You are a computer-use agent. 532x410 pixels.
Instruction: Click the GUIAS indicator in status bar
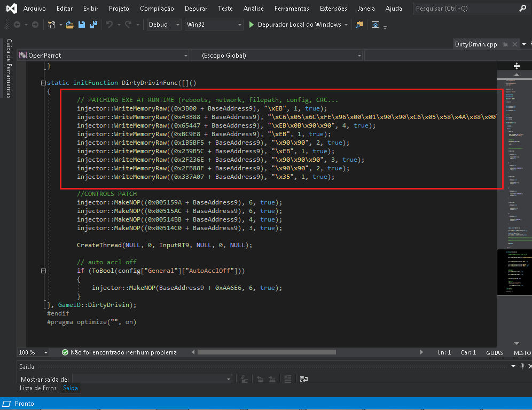tap(494, 353)
